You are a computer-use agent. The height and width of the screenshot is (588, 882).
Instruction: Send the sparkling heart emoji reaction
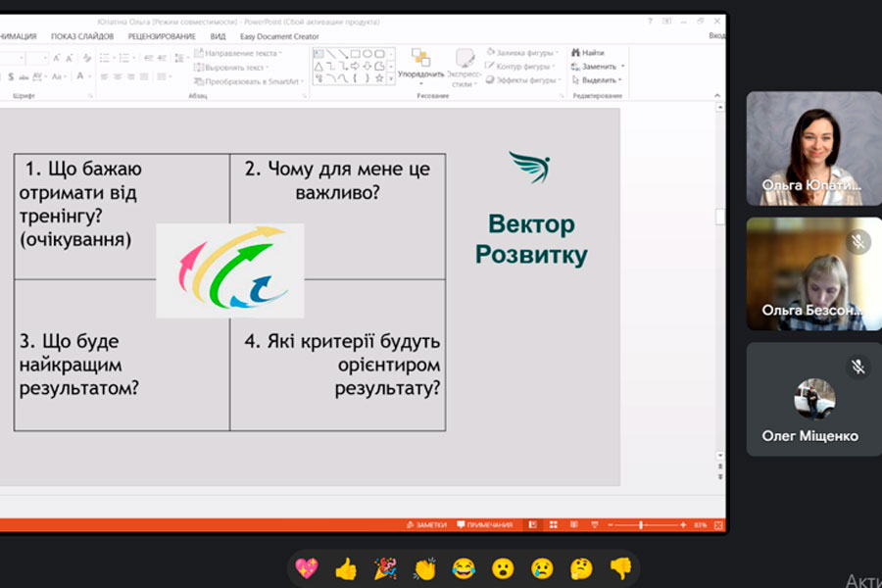[307, 568]
